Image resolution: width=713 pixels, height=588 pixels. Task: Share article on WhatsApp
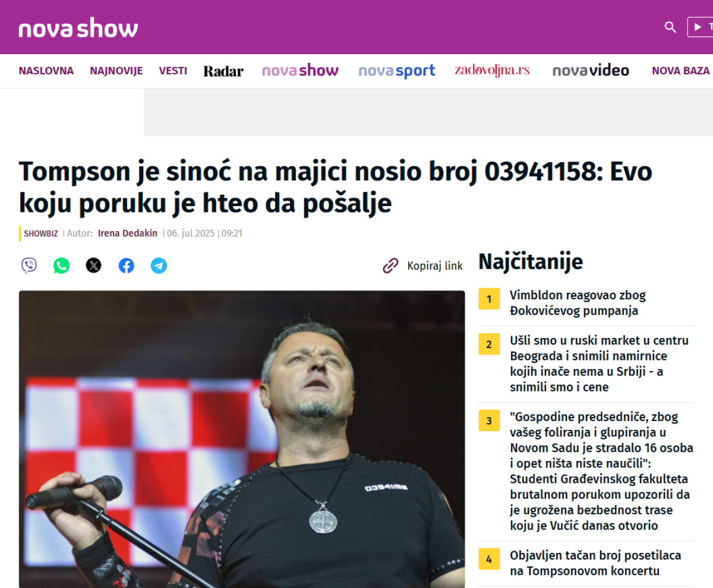click(x=61, y=265)
